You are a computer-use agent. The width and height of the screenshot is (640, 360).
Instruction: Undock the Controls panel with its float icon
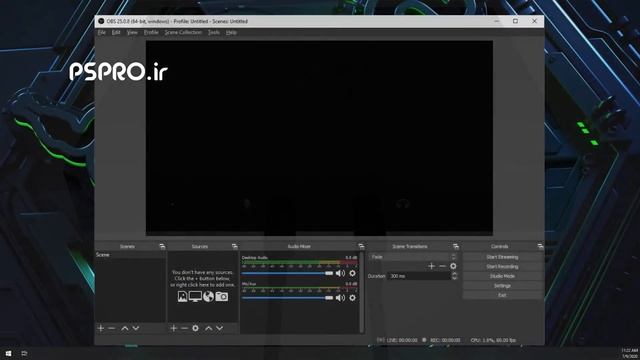(540, 246)
